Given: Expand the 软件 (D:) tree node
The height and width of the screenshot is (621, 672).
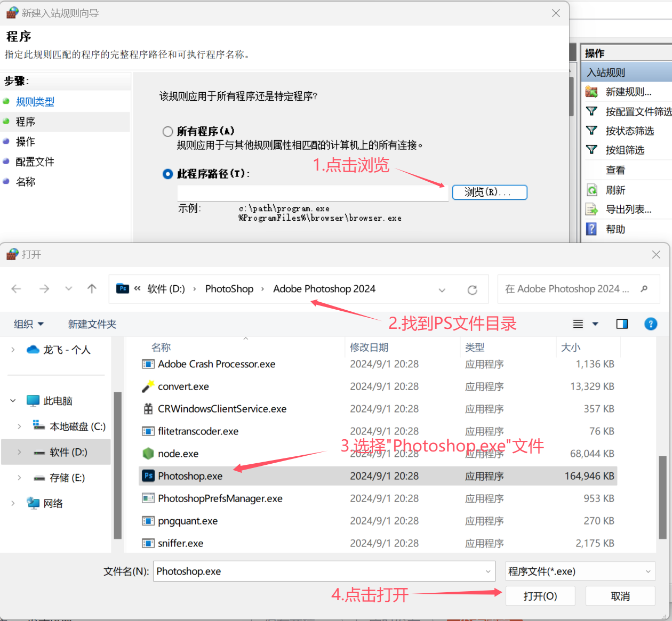Looking at the screenshot, I should [19, 451].
